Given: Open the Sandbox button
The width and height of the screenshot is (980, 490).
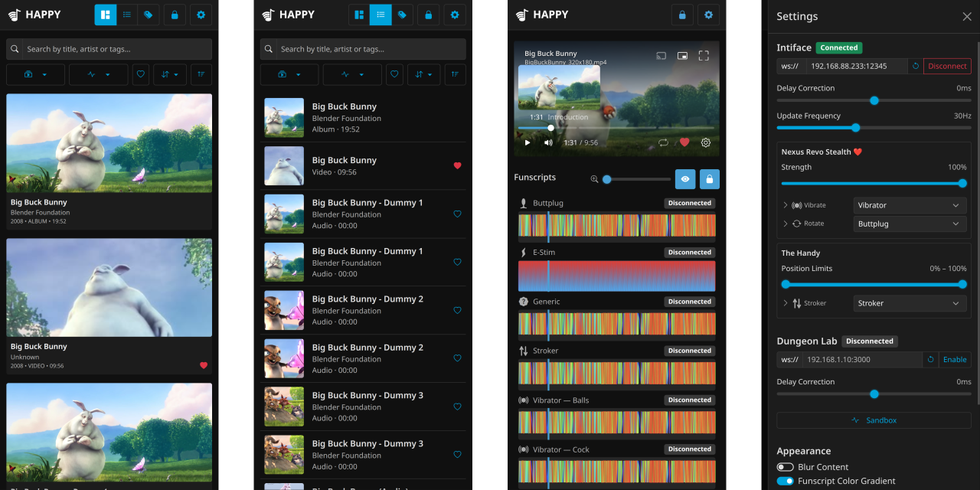Looking at the screenshot, I should (874, 420).
